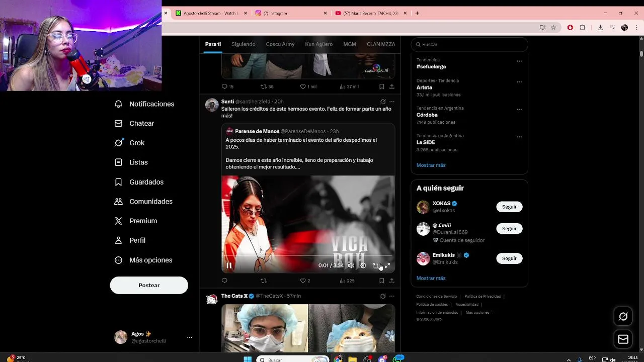The image size is (644, 362).
Task: Bookmark the top post
Action: (x=382, y=86)
